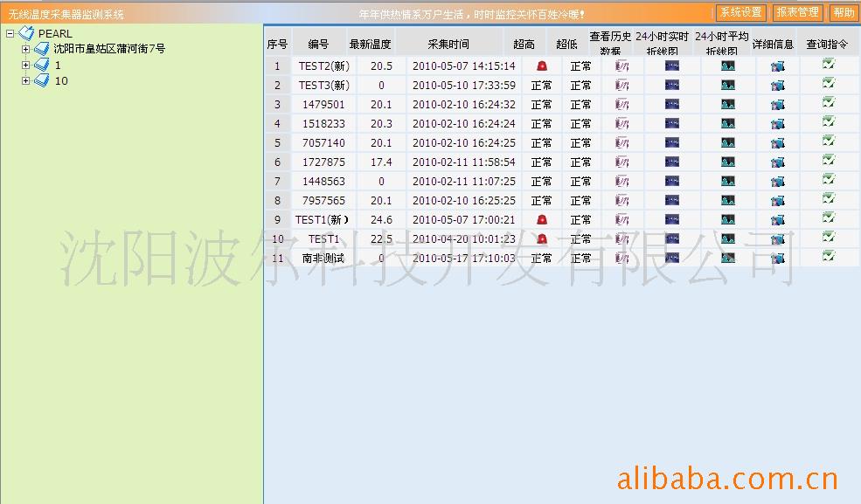Toggle query command checkbox for TEST2(新)
This screenshot has width=861, height=504.
tap(828, 65)
